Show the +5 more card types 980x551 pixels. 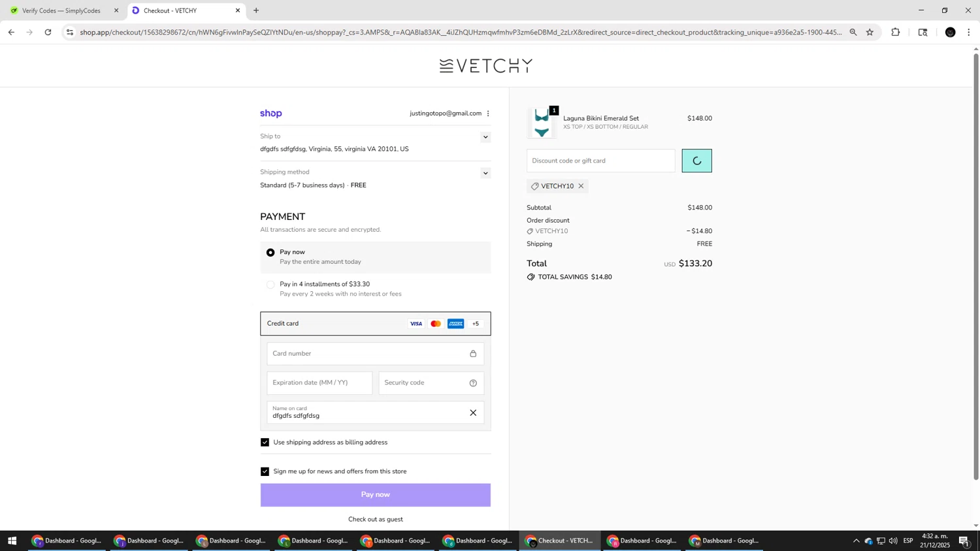[x=476, y=324]
